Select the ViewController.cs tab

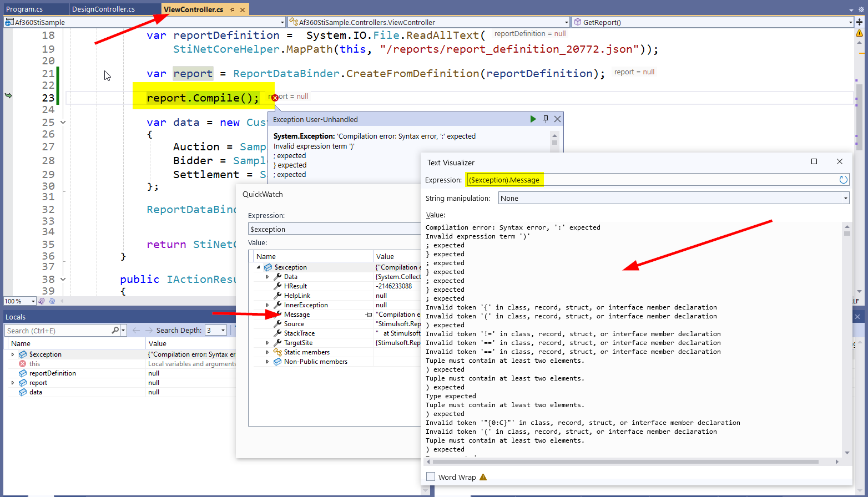[x=194, y=9]
